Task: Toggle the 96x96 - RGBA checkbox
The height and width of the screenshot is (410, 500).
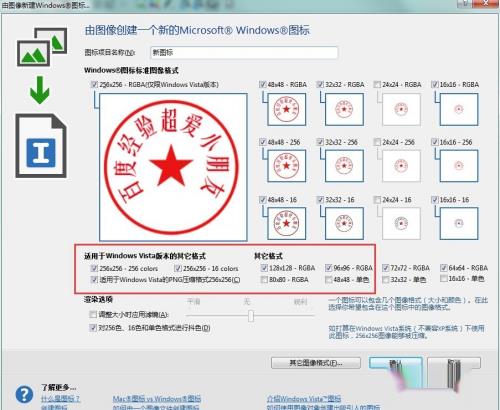Action: tap(329, 268)
